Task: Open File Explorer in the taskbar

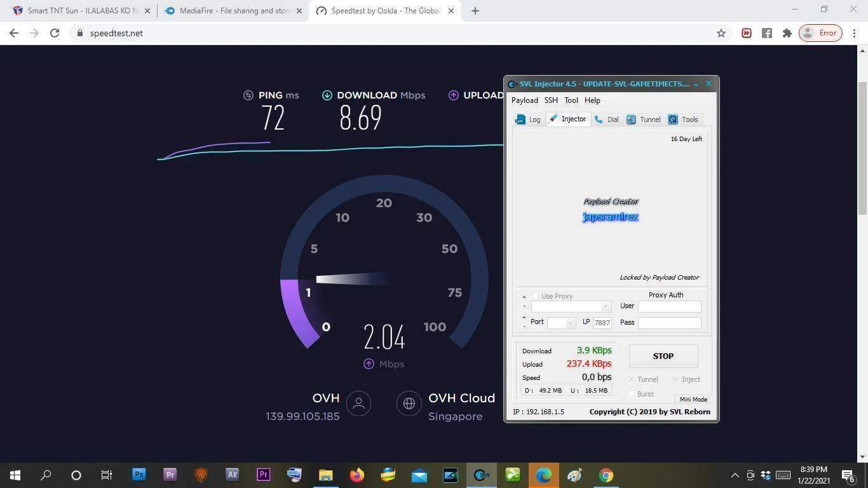Action: pyautogui.click(x=325, y=475)
